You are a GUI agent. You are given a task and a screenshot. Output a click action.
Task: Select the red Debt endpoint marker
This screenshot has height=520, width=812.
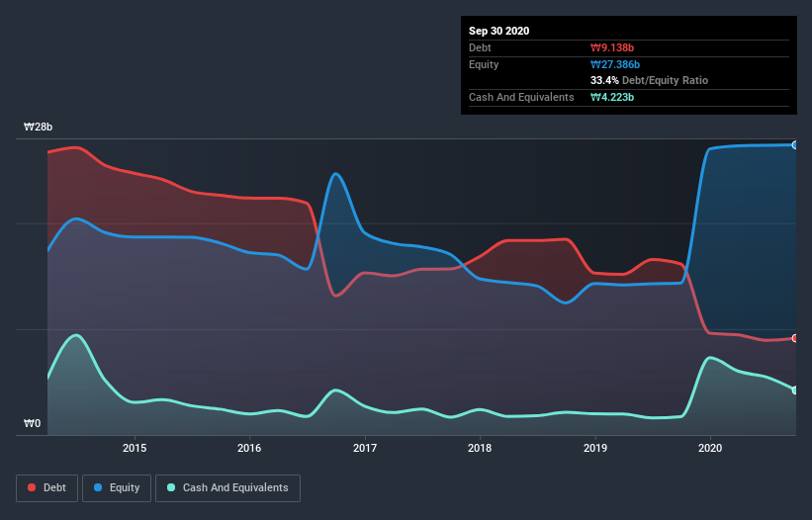point(795,338)
